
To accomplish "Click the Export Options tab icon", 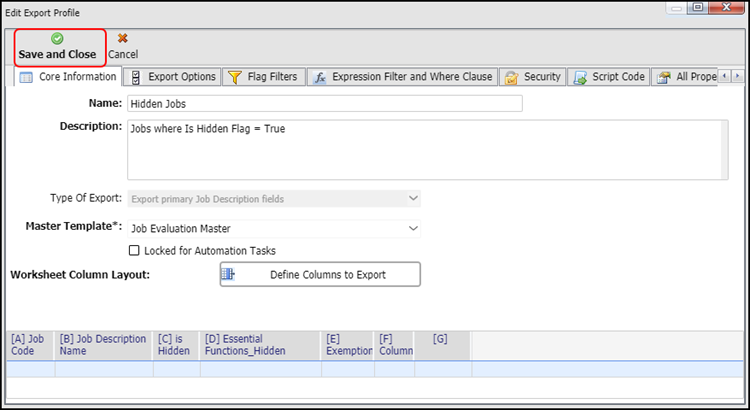I will pos(135,77).
